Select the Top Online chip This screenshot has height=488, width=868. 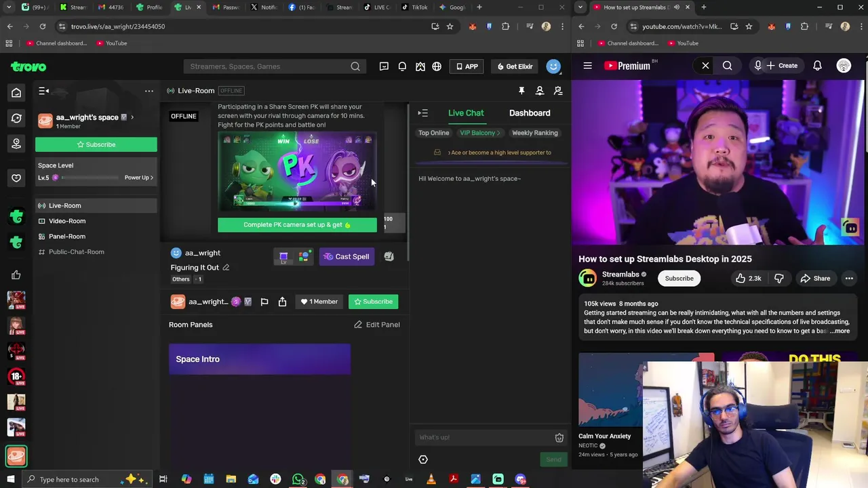tap(433, 133)
